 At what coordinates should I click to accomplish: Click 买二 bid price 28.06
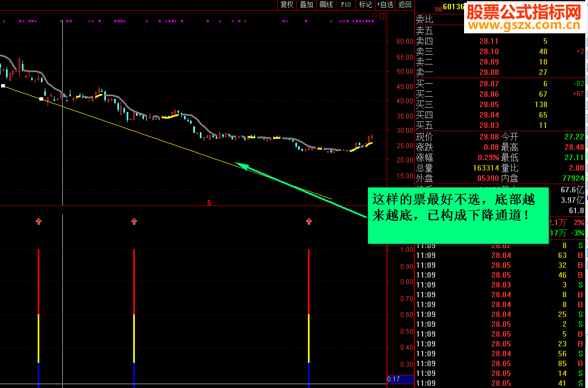pyautogui.click(x=489, y=94)
